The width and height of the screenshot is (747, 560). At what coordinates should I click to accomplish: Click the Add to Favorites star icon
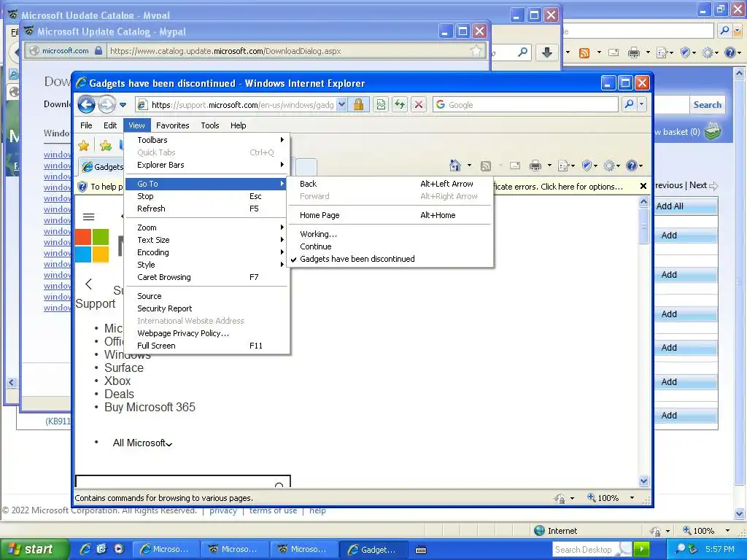coord(106,146)
